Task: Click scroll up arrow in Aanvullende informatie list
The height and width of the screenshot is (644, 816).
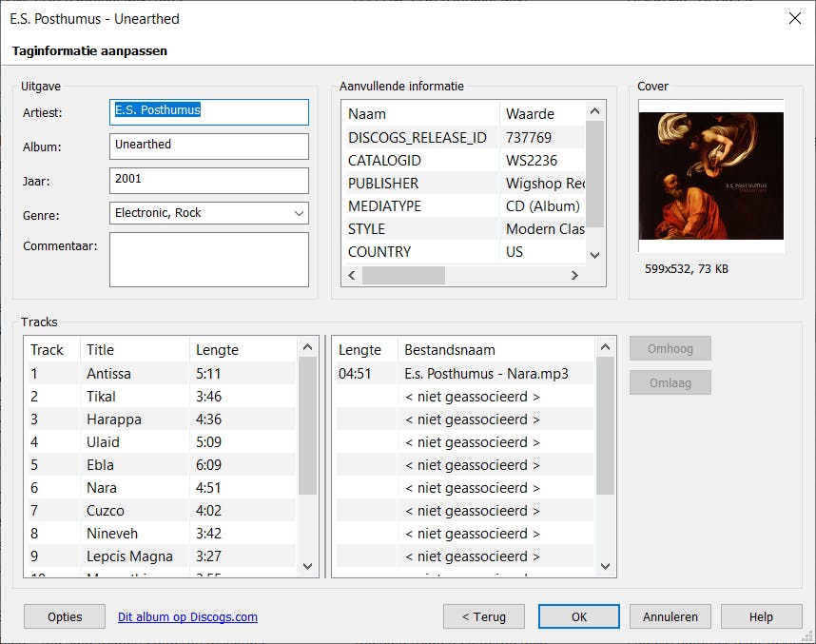Action: click(595, 111)
